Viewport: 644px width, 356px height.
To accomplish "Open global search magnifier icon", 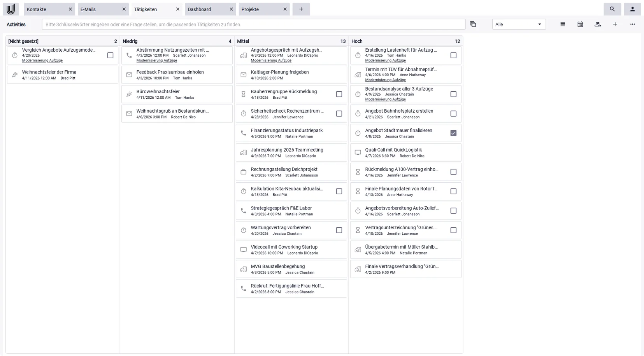I will (612, 9).
